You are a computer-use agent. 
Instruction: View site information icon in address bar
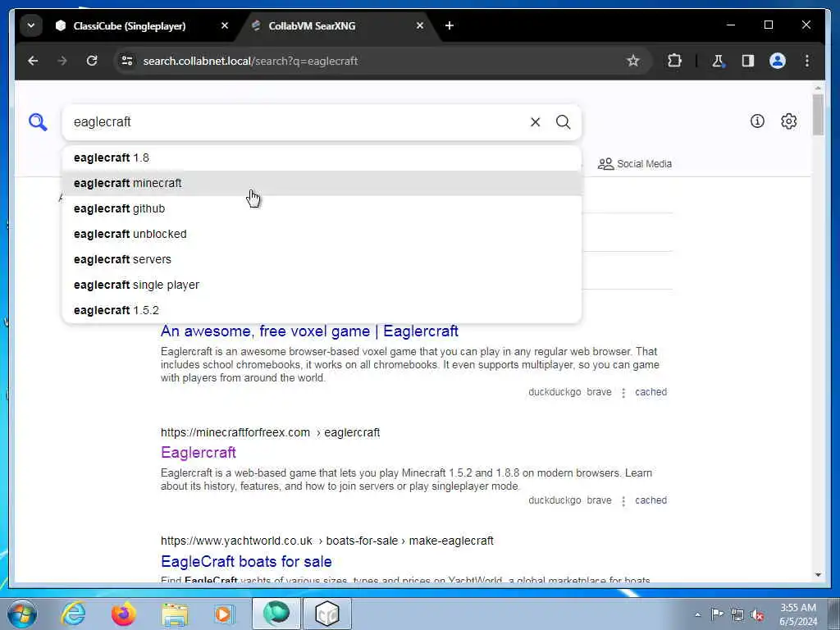(x=127, y=61)
